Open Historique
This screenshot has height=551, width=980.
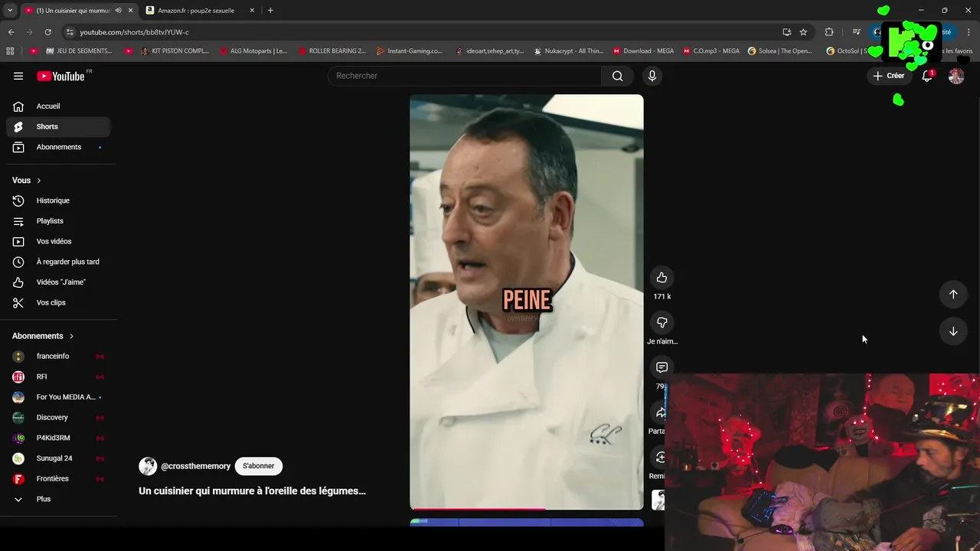point(58,201)
